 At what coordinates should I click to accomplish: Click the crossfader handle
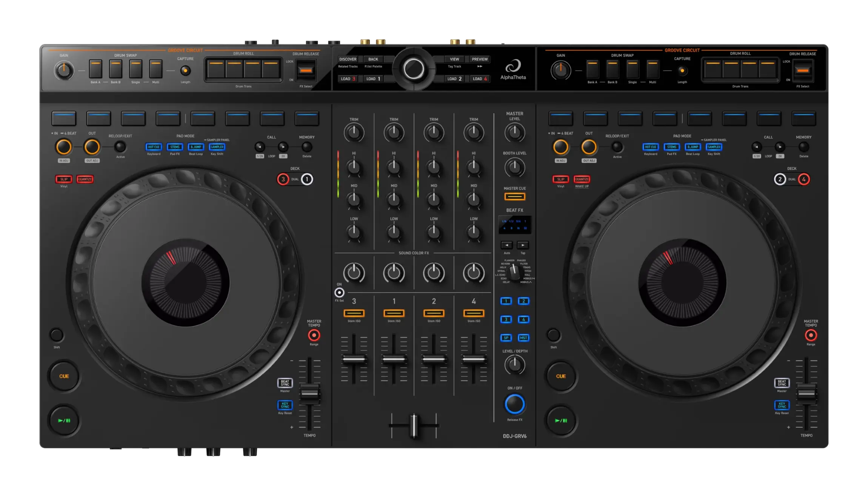414,425
